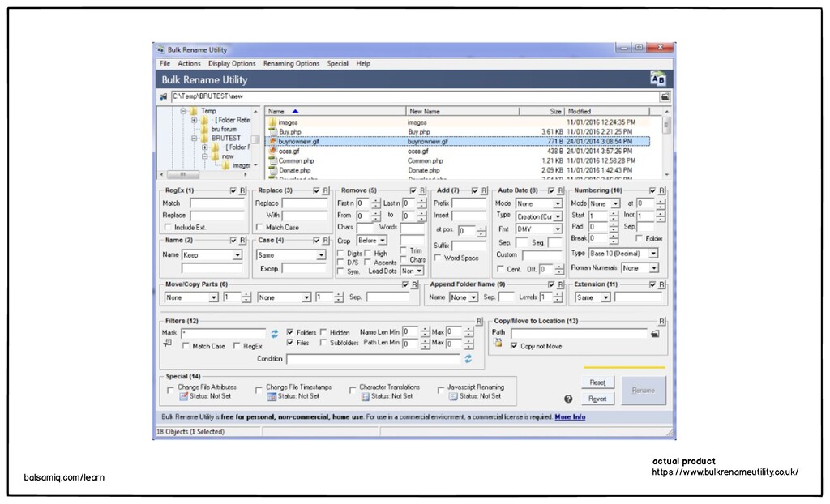Click the Character Translations status icon
The height and width of the screenshot is (504, 830).
click(x=366, y=396)
